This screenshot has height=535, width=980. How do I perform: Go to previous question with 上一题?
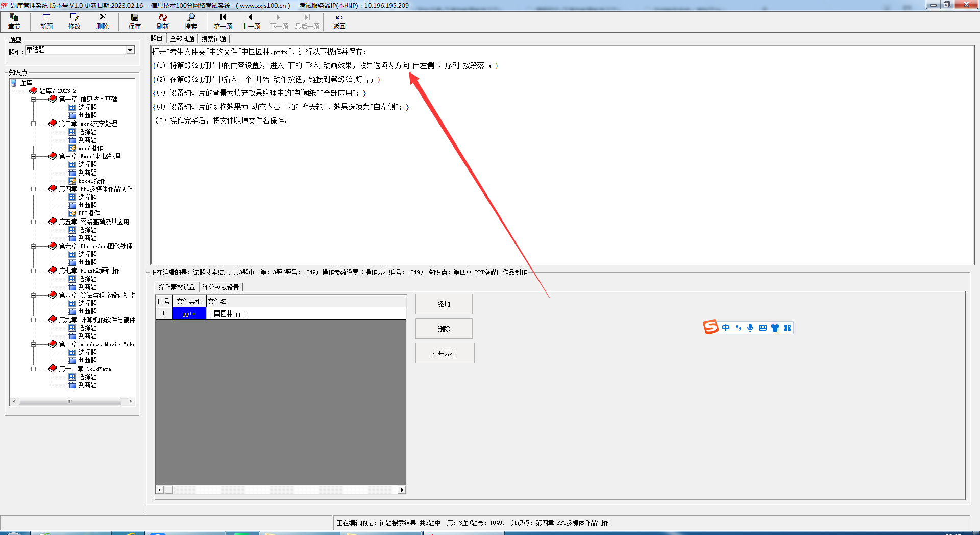coord(251,21)
